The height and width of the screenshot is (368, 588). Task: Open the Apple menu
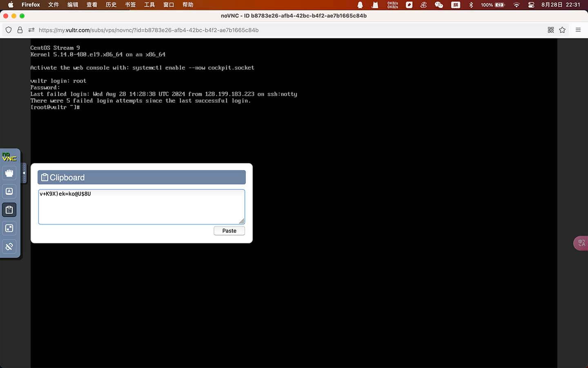point(11,5)
